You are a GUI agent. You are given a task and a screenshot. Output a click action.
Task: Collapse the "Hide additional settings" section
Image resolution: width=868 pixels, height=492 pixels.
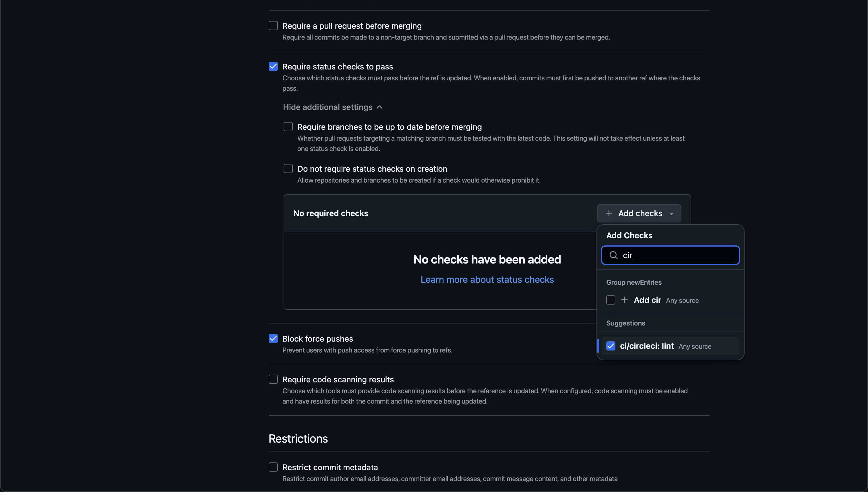tap(327, 107)
